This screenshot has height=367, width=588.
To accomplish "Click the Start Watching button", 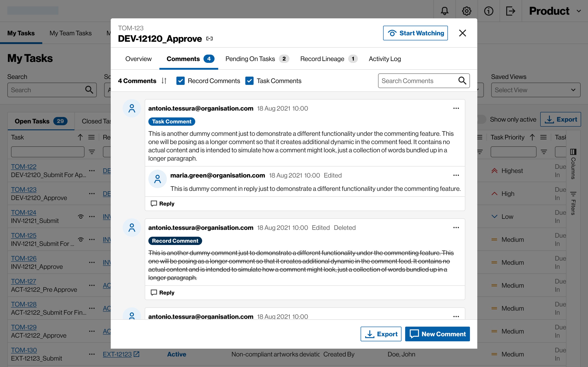I will [415, 33].
